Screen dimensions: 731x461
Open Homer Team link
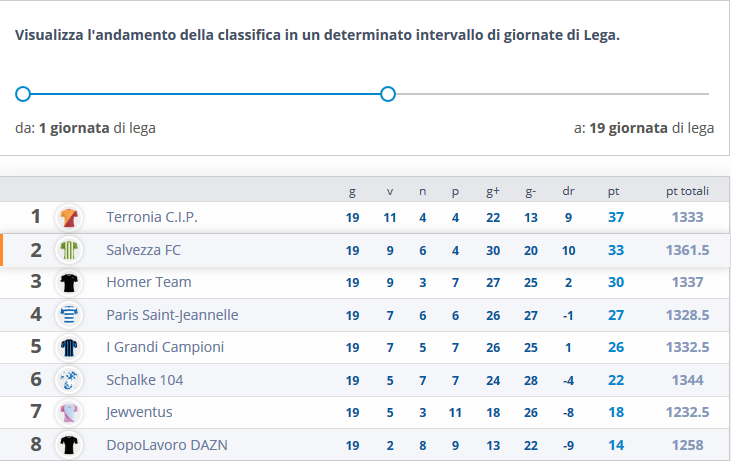pyautogui.click(x=149, y=283)
